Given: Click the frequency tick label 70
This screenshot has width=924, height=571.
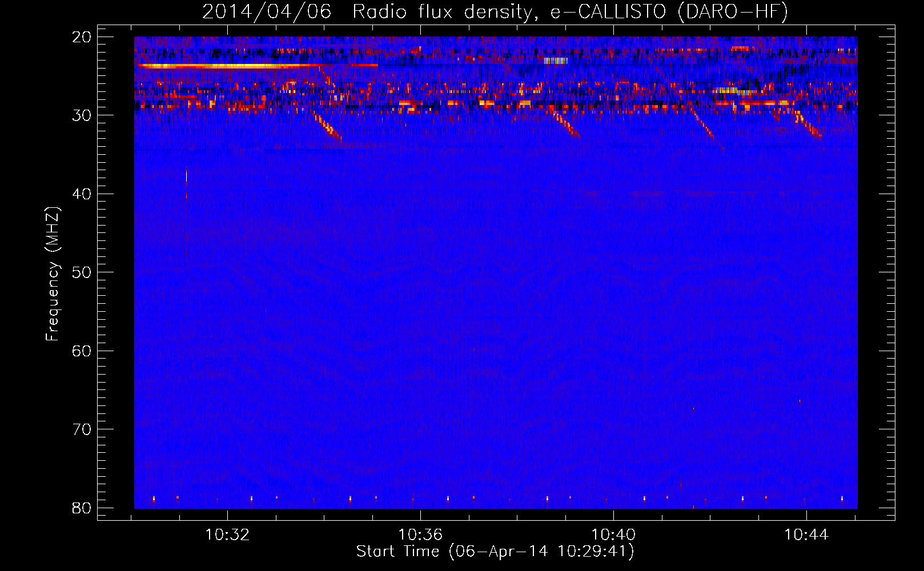Looking at the screenshot, I should pyautogui.click(x=82, y=429).
